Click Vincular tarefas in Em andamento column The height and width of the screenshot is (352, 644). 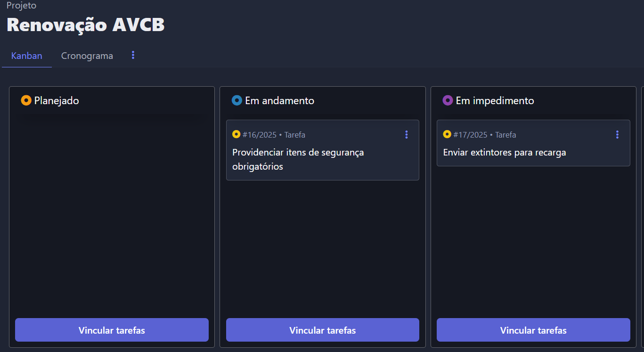coord(323,330)
